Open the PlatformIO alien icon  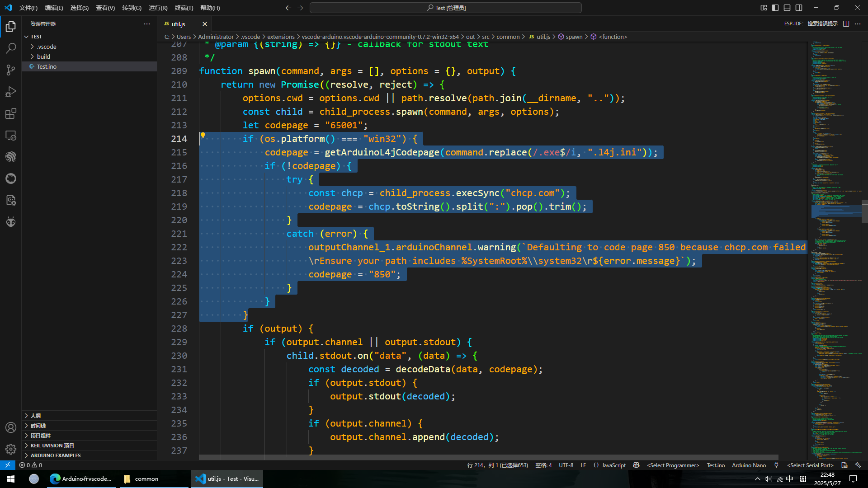tap(11, 222)
